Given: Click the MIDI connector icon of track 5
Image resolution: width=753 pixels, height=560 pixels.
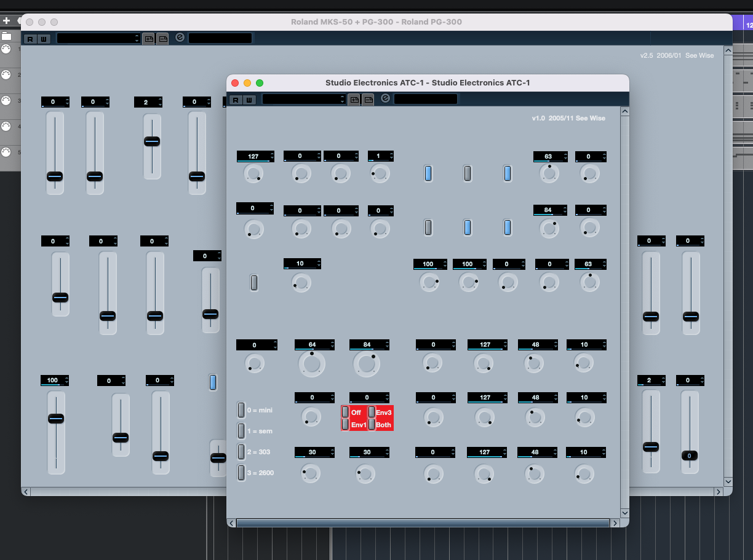Looking at the screenshot, I should pos(6,152).
